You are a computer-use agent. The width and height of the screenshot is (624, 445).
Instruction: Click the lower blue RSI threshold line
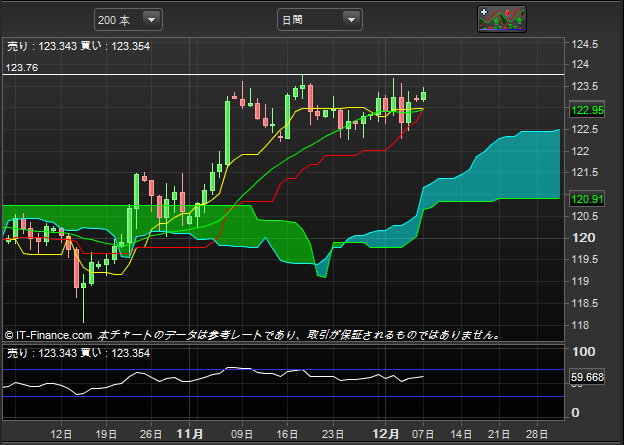pyautogui.click(x=283, y=396)
